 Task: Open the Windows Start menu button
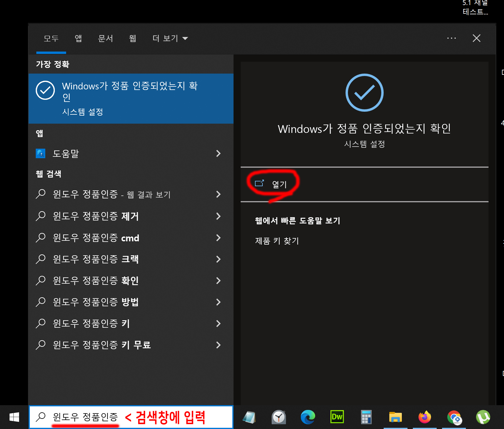14,417
